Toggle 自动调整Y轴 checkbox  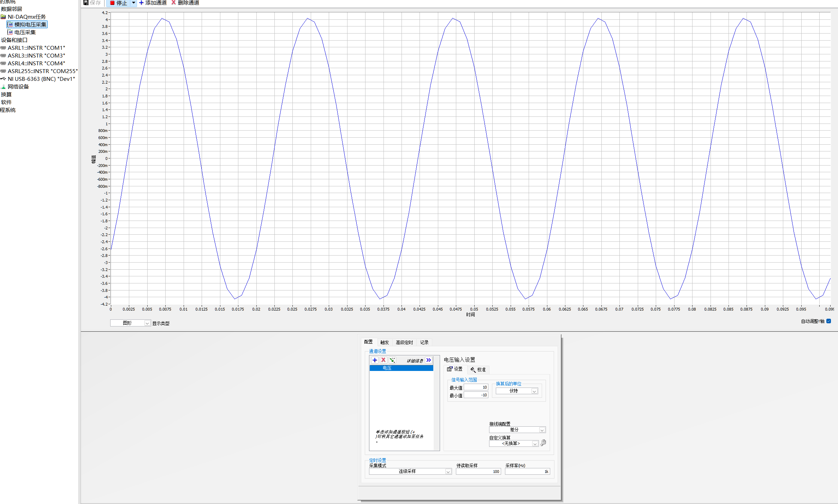tap(828, 321)
